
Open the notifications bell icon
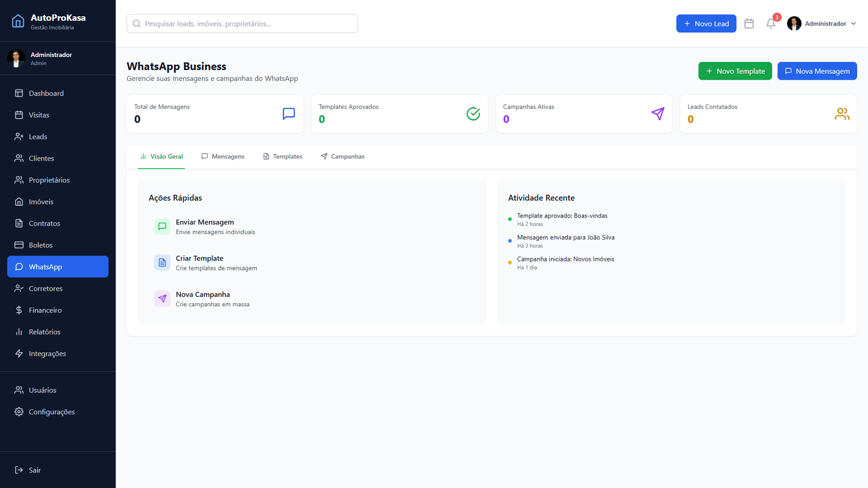[x=770, y=24]
